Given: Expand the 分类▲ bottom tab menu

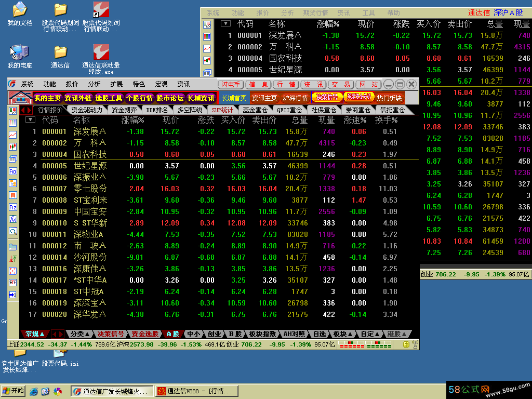Looking at the screenshot, I should (x=79, y=334).
